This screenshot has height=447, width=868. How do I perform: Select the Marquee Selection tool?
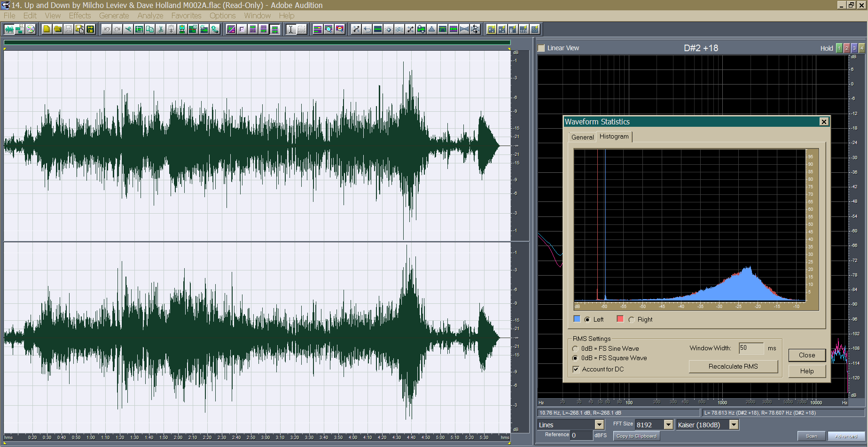(302, 29)
